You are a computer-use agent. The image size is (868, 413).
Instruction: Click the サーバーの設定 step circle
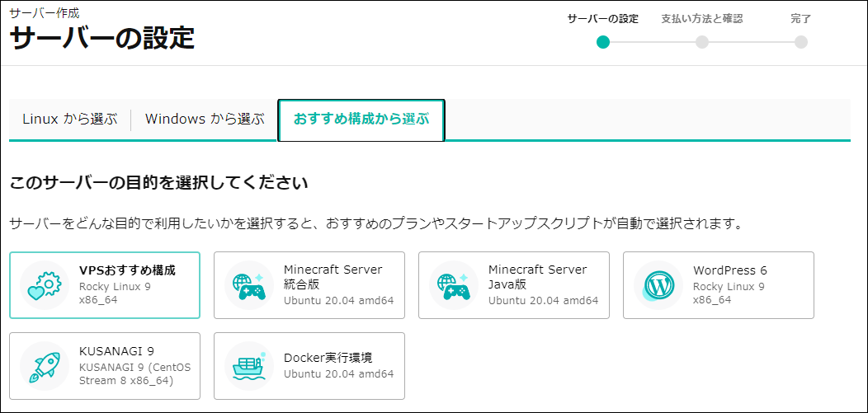click(603, 42)
